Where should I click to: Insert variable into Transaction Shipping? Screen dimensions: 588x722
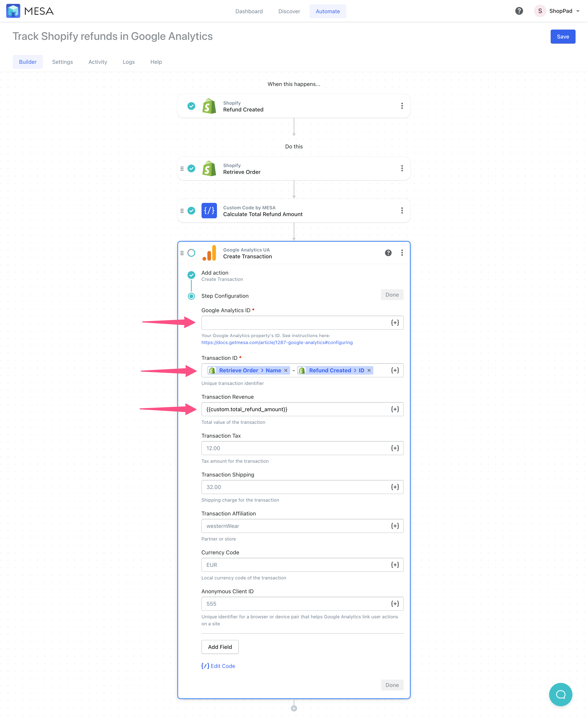pyautogui.click(x=395, y=487)
